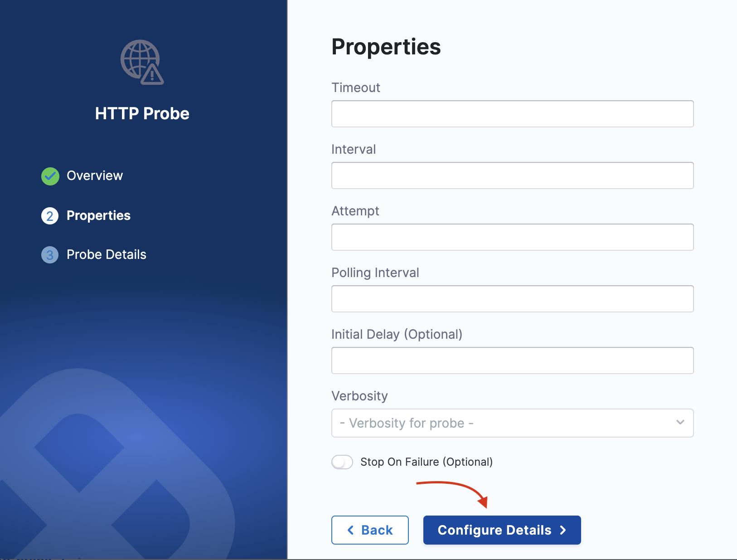This screenshot has width=737, height=560.
Task: Click into the Interval field
Action: (512, 175)
